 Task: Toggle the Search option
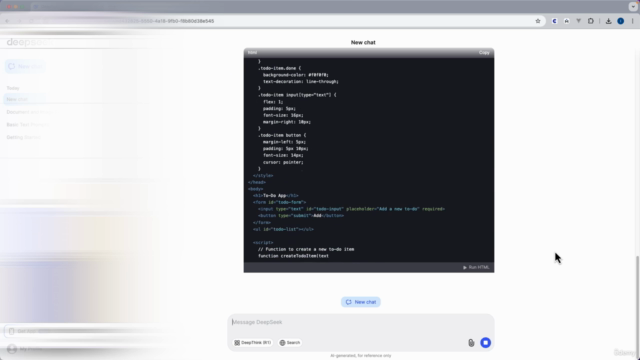click(290, 342)
